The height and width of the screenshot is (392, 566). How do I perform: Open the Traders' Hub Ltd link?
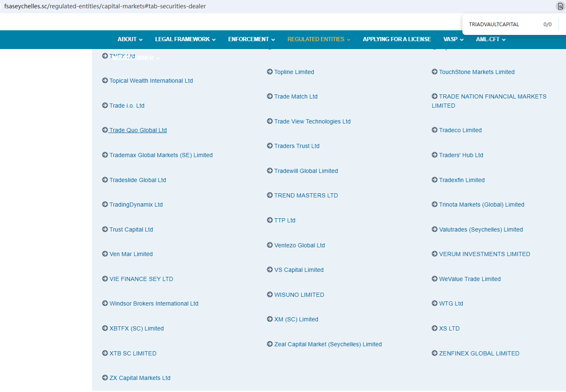(461, 155)
